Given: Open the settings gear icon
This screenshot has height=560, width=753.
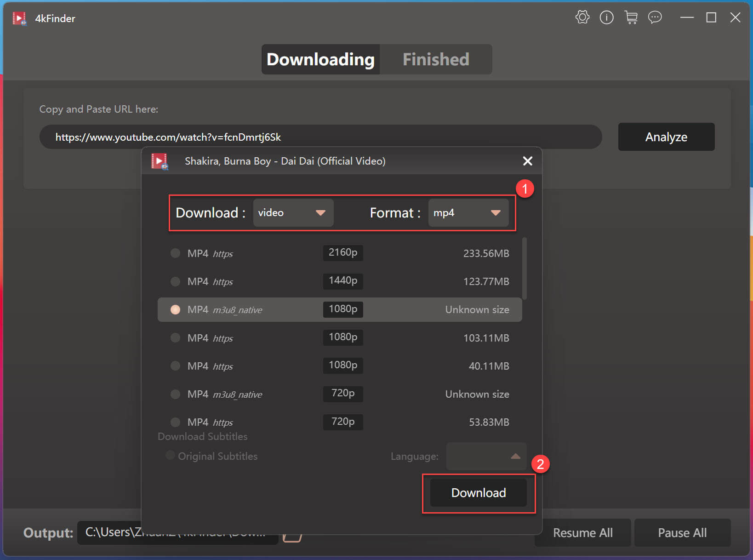Looking at the screenshot, I should coord(582,17).
